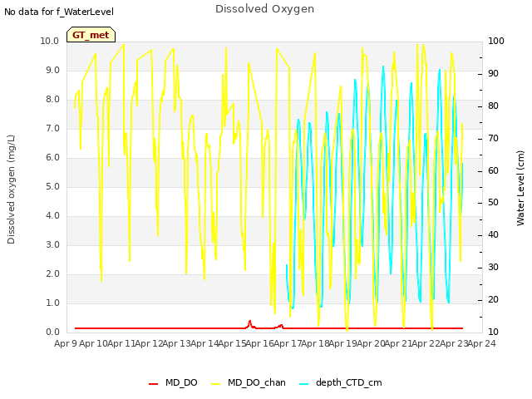Click the 100 right axis tick label
The width and height of the screenshot is (532, 399).
point(496,41)
